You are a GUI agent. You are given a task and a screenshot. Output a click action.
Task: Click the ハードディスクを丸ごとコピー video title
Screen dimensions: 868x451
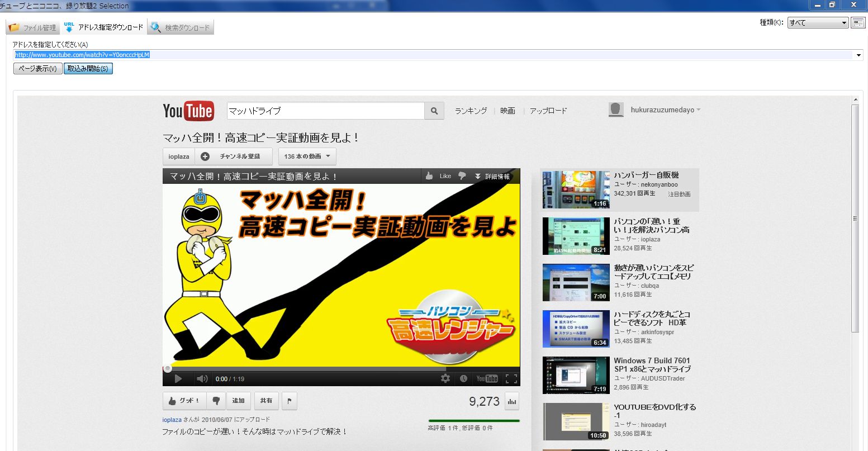click(652, 319)
